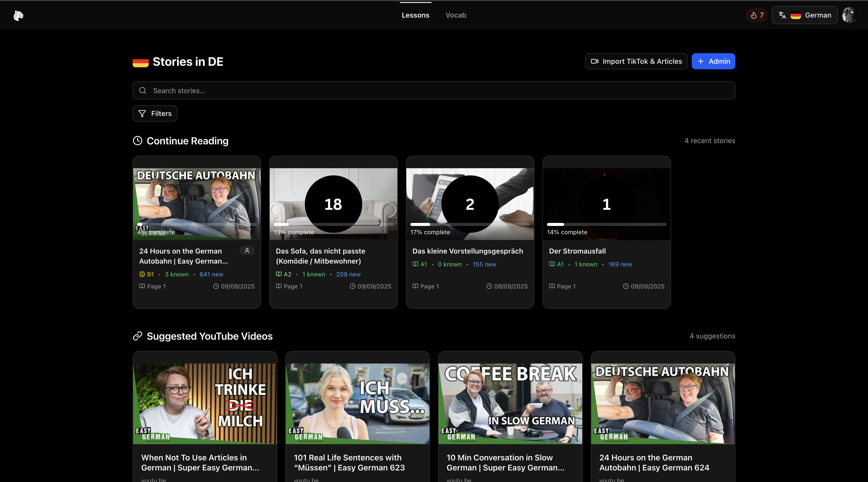Open the Coffee Break in Slow German thumbnail
868x482 pixels.
[510, 403]
